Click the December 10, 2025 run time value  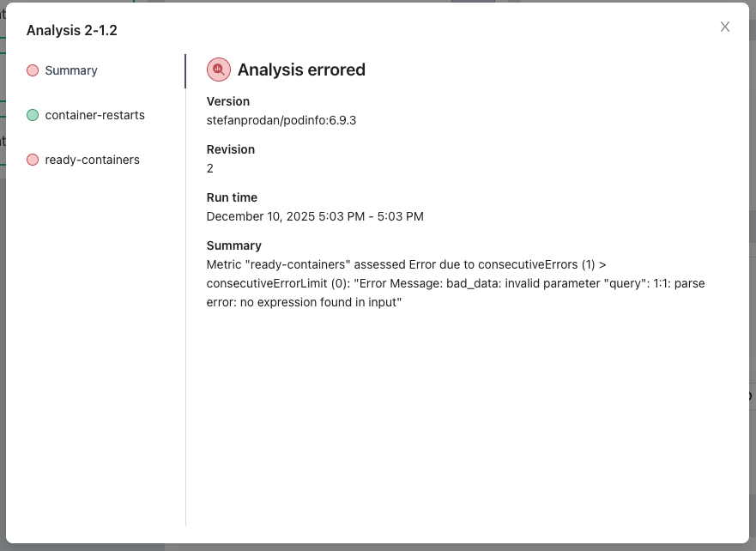pyautogui.click(x=315, y=216)
